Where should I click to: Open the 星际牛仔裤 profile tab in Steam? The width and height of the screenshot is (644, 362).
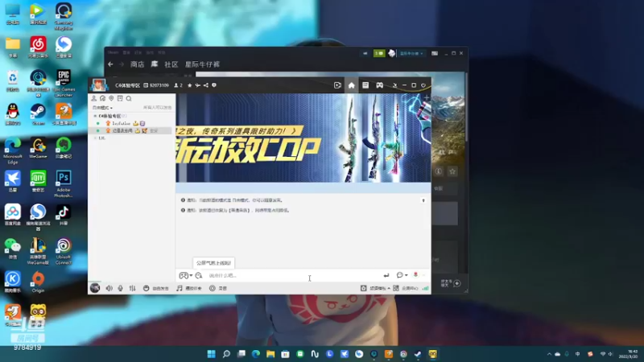pyautogui.click(x=202, y=64)
